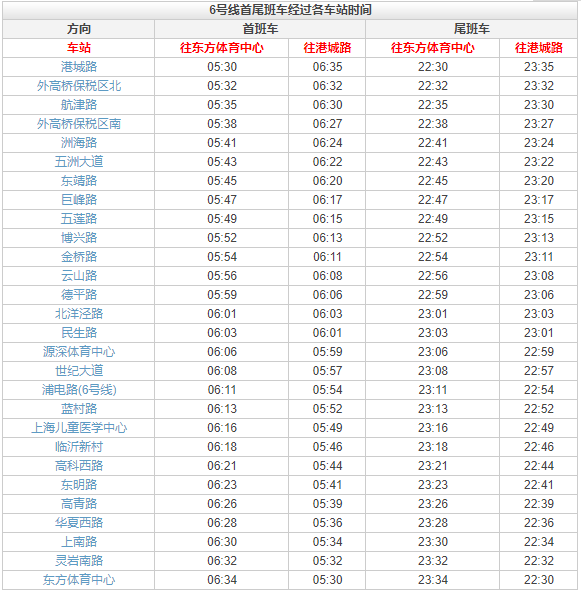Viewport: 583px width, 595px height.
Task: Click the table title 6号线首尾班车经过各车站时间
Action: click(x=290, y=10)
